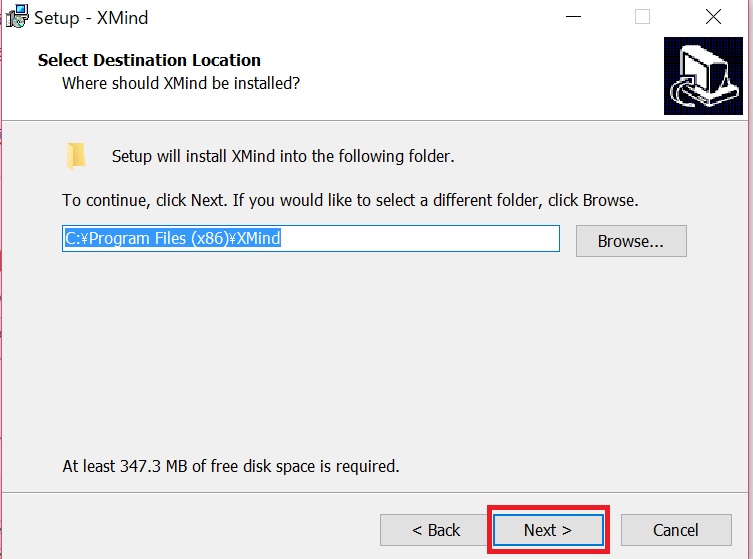The height and width of the screenshot is (559, 753).
Task: Cancel the XMind installation
Action: coord(676,530)
